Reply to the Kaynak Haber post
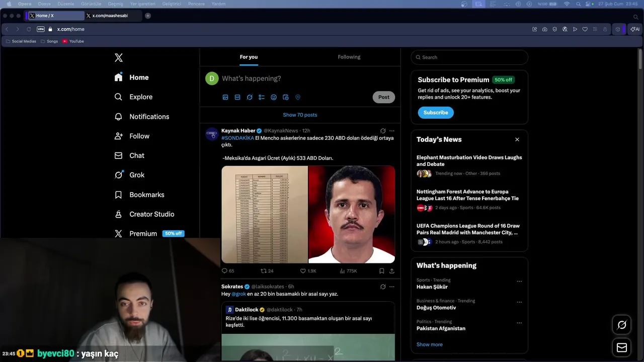 click(228, 271)
